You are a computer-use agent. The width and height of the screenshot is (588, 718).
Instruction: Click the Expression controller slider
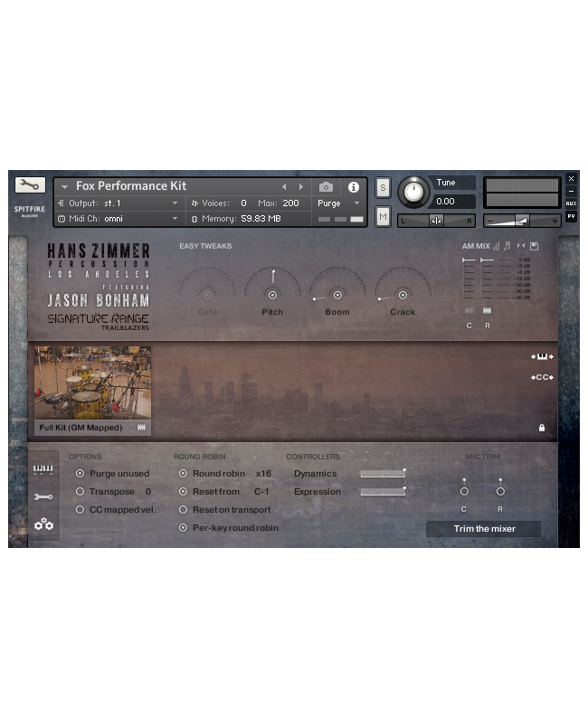click(x=383, y=492)
